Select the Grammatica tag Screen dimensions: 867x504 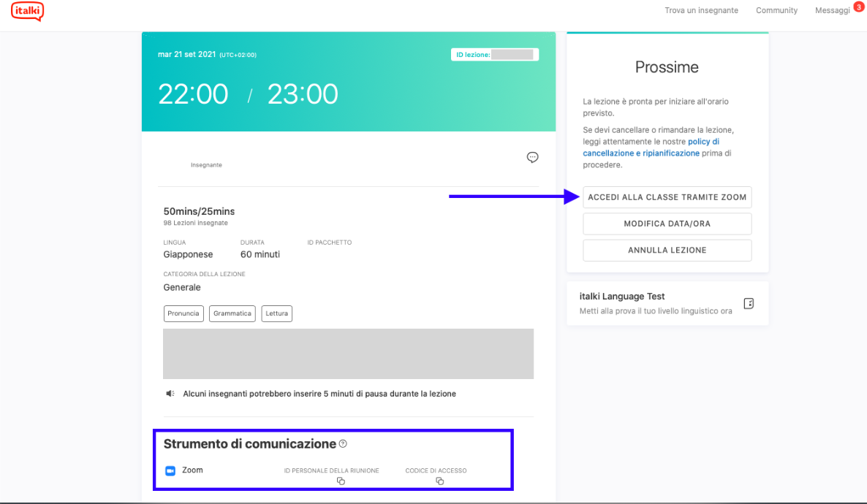point(232,313)
